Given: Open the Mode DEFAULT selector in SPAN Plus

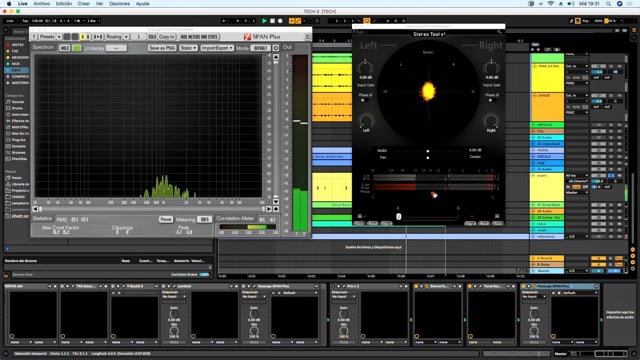Looking at the screenshot, I should 260,48.
